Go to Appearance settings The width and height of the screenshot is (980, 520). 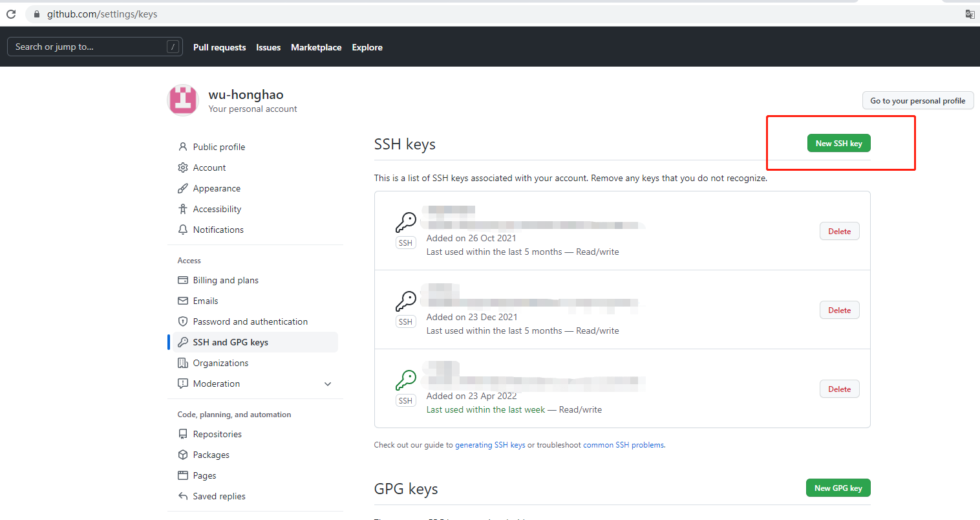coord(255,188)
